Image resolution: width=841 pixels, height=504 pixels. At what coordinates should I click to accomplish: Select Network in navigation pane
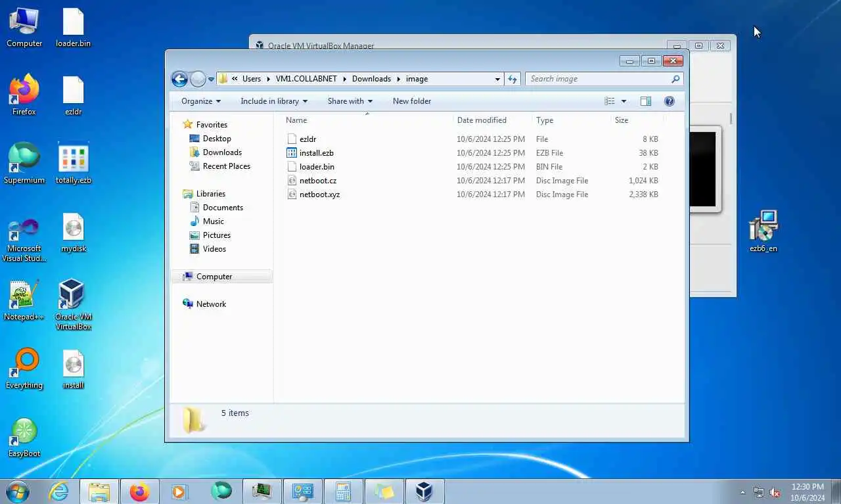pos(211,304)
